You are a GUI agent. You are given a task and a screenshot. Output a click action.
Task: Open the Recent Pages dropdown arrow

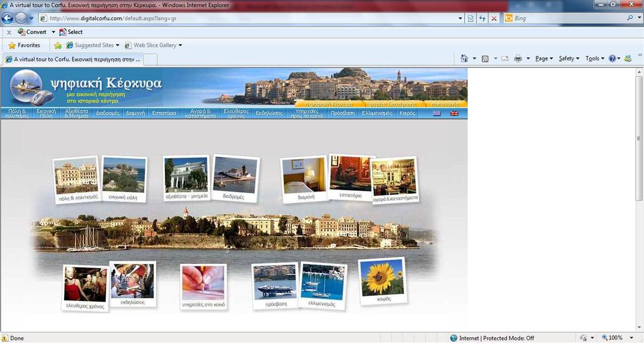(31, 18)
